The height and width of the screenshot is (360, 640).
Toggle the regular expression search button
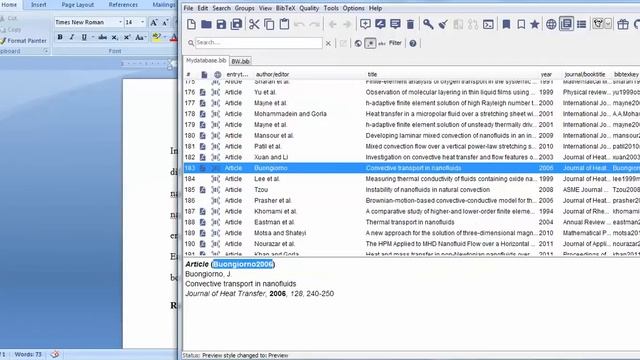point(370,43)
